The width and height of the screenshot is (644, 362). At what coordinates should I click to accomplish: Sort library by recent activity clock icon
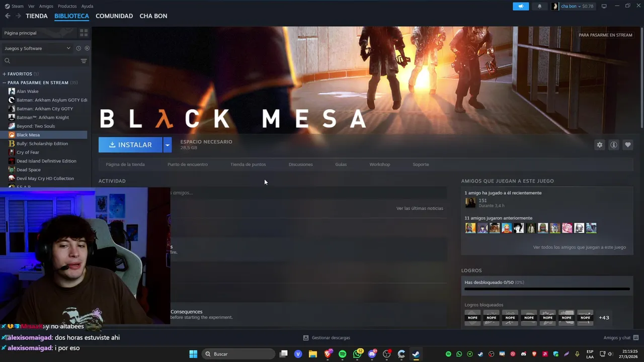(x=78, y=48)
